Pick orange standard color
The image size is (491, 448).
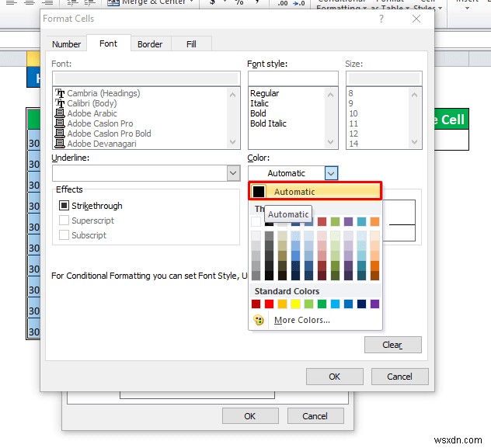pos(282,304)
